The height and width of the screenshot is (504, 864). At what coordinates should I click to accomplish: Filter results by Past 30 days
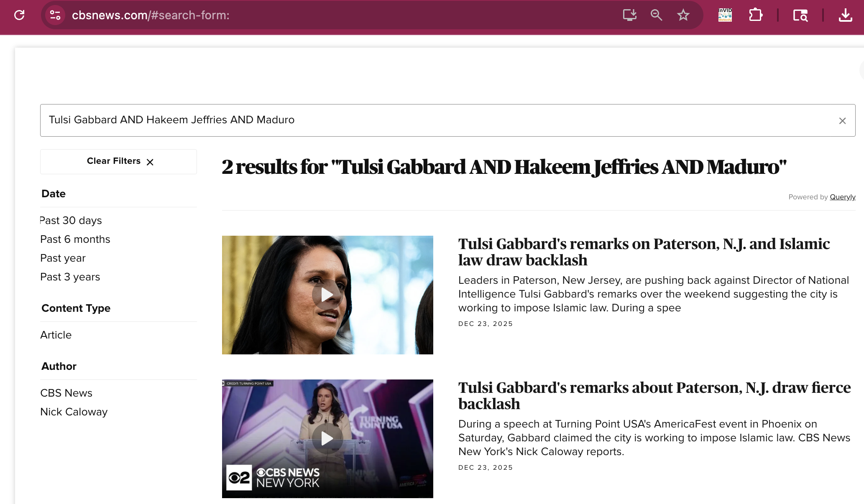tap(71, 220)
